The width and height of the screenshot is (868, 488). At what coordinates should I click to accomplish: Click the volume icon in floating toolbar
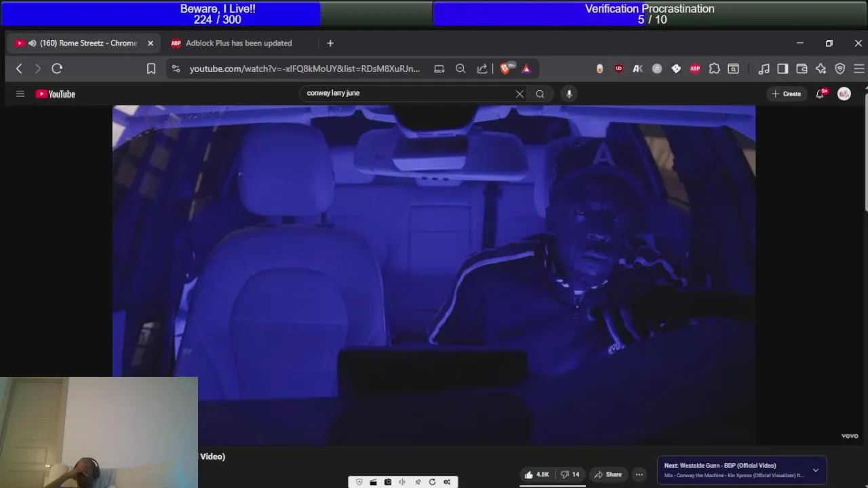point(402,482)
